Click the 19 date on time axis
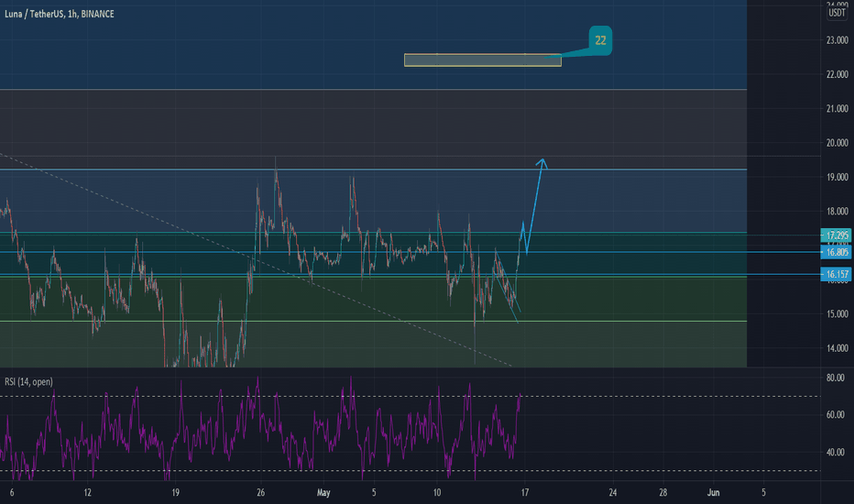Screen dimensions: 854x504 (x=175, y=493)
